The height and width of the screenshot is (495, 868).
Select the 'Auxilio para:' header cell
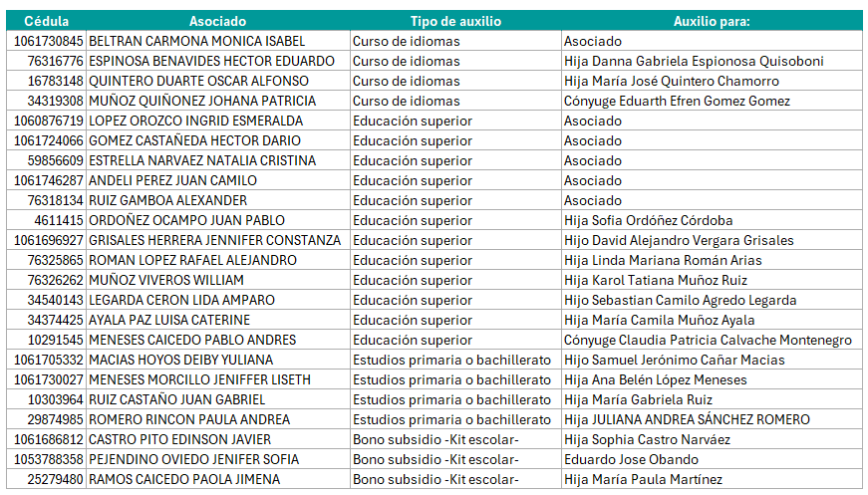711,21
